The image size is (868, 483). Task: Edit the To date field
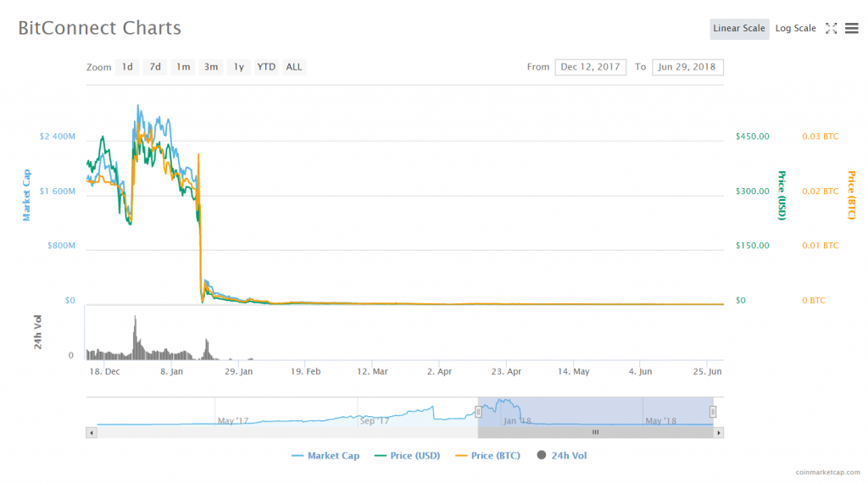coord(687,67)
